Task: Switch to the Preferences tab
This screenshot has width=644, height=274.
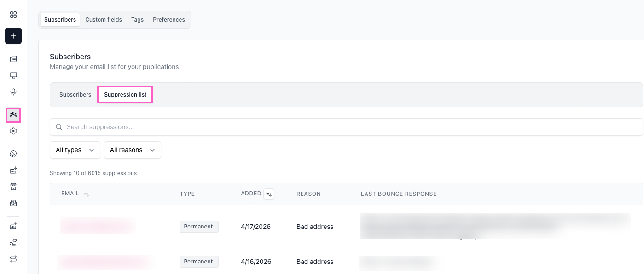Action: 169,20
